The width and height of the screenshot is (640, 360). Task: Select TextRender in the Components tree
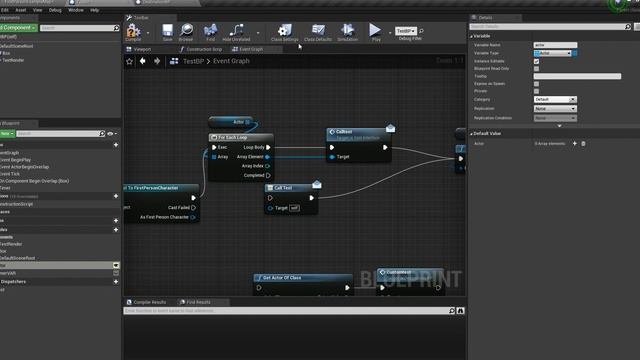13,60
